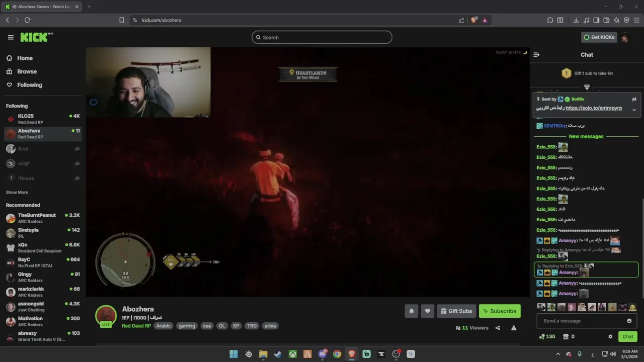Click the Gift Subs button
644x362 pixels.
[x=456, y=311]
